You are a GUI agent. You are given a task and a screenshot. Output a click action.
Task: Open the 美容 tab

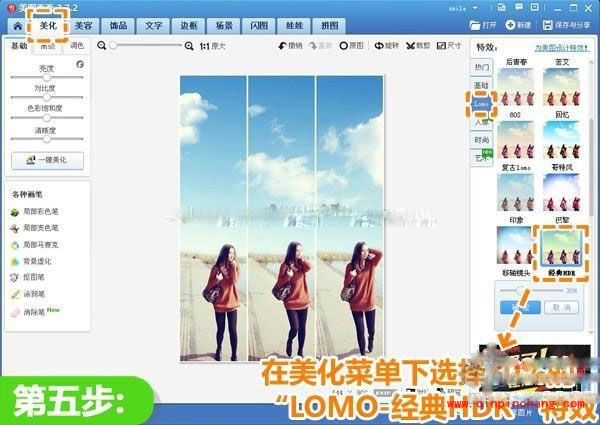[x=83, y=26]
